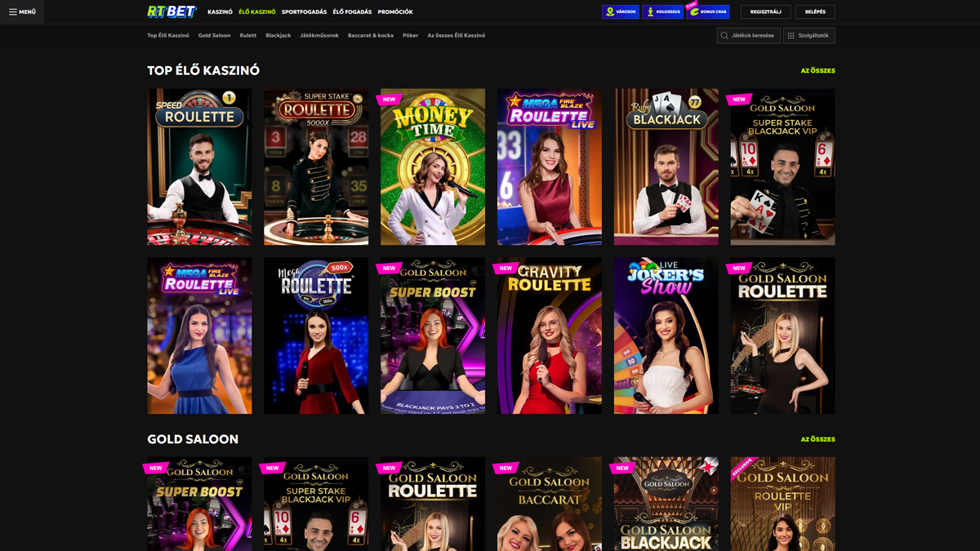Open the Speed Roulette game thumbnail
The width and height of the screenshot is (980, 551).
[x=199, y=167]
